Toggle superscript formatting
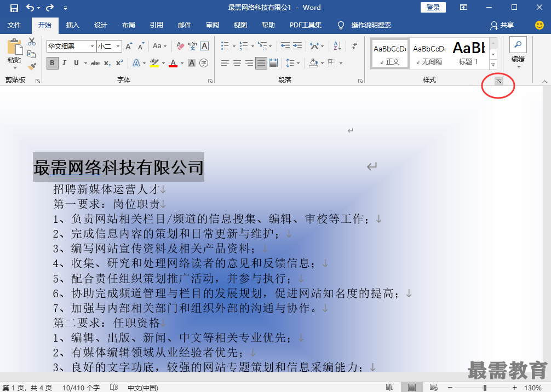 (x=119, y=63)
